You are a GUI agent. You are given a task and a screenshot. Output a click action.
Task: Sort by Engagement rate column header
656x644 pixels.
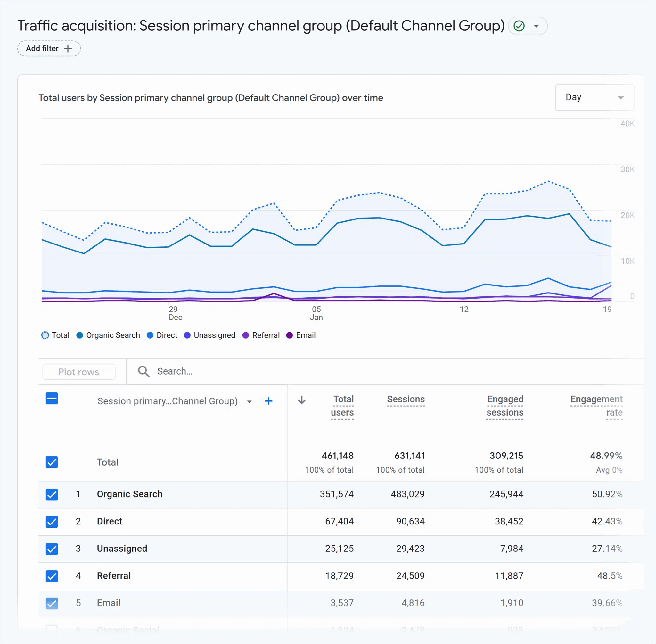click(x=596, y=406)
